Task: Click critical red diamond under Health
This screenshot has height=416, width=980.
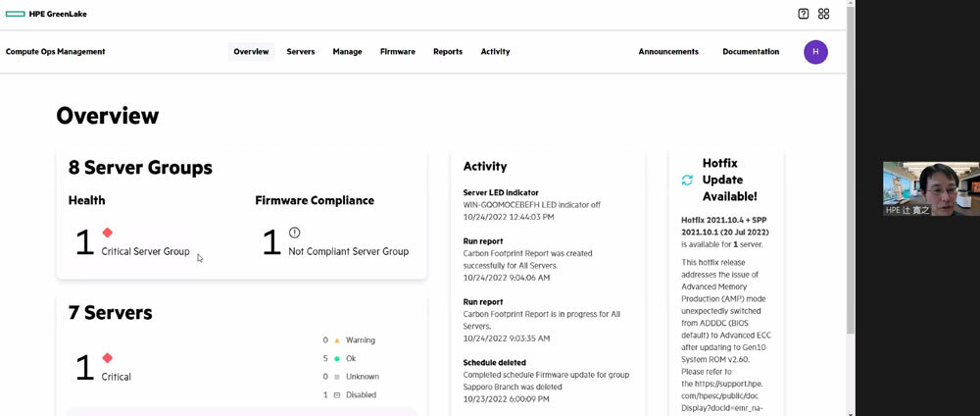Action: coord(108,233)
